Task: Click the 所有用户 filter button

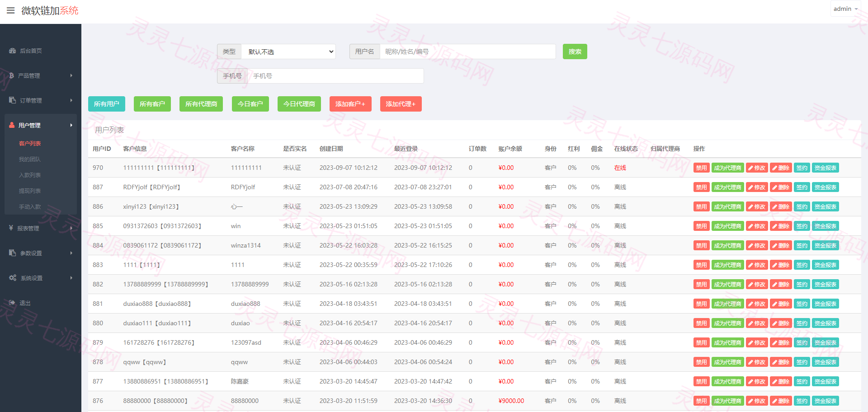Action: 107,104
